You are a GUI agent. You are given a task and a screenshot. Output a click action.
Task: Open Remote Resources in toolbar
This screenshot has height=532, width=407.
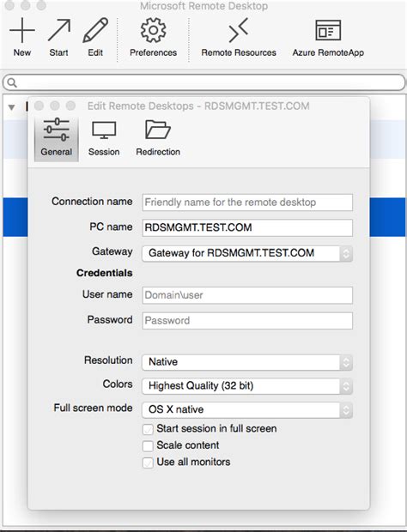[x=239, y=37]
